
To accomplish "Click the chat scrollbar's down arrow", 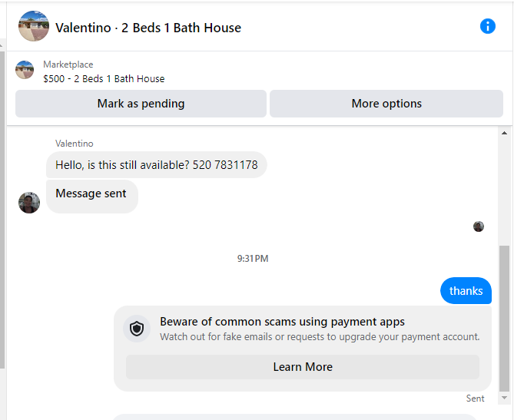I will (x=505, y=398).
